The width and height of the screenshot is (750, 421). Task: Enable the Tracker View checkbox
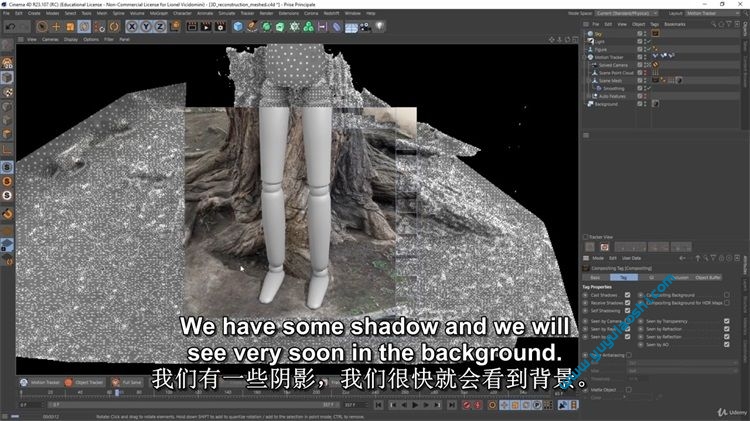coord(585,237)
